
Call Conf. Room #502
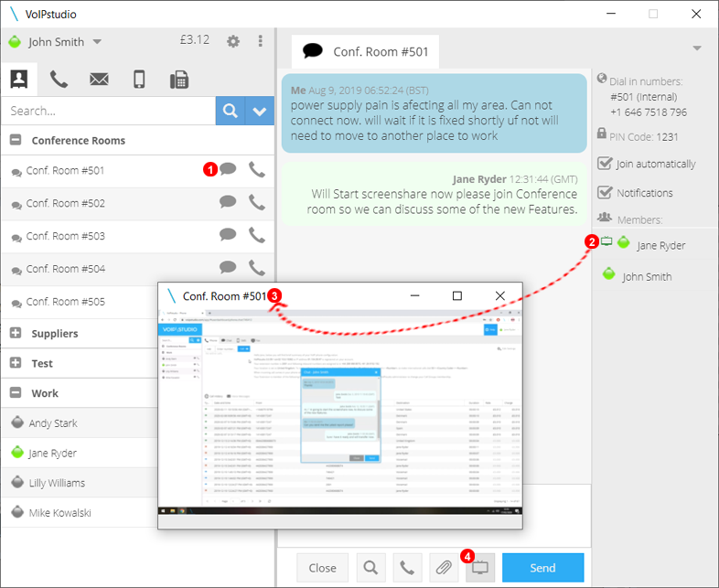point(257,202)
